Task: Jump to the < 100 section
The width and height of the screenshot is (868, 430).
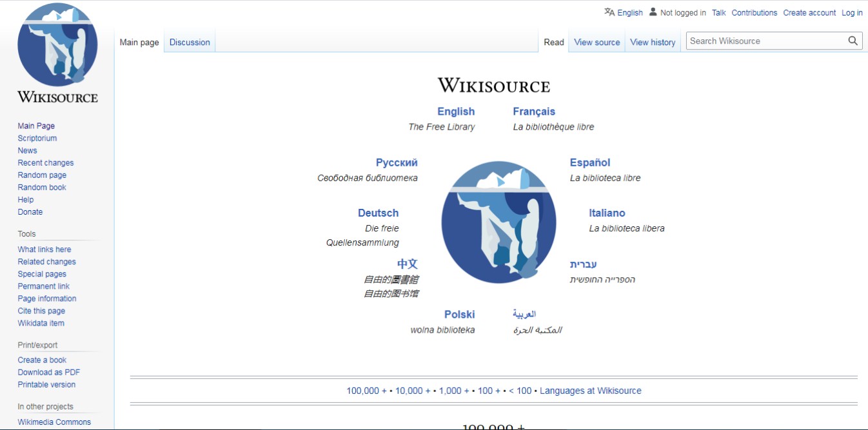Action: pyautogui.click(x=520, y=391)
